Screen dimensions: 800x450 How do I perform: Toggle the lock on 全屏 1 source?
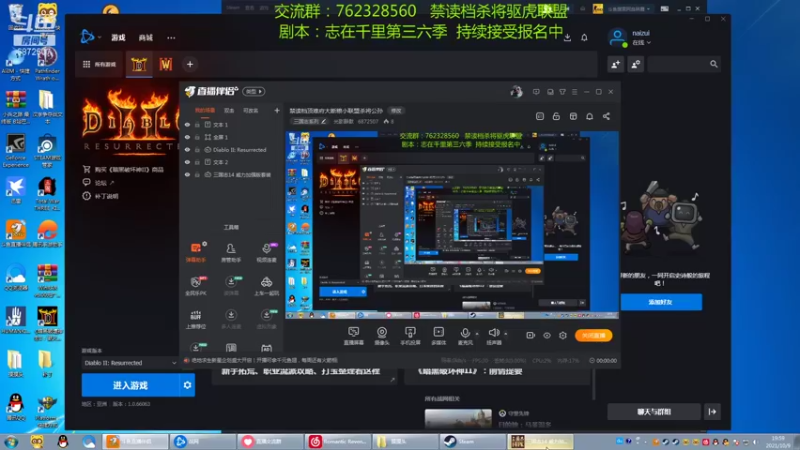coord(197,137)
